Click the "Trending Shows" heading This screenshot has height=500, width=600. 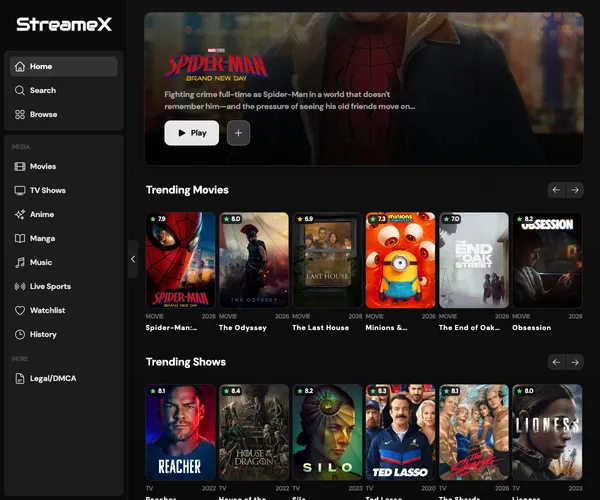[x=186, y=362]
